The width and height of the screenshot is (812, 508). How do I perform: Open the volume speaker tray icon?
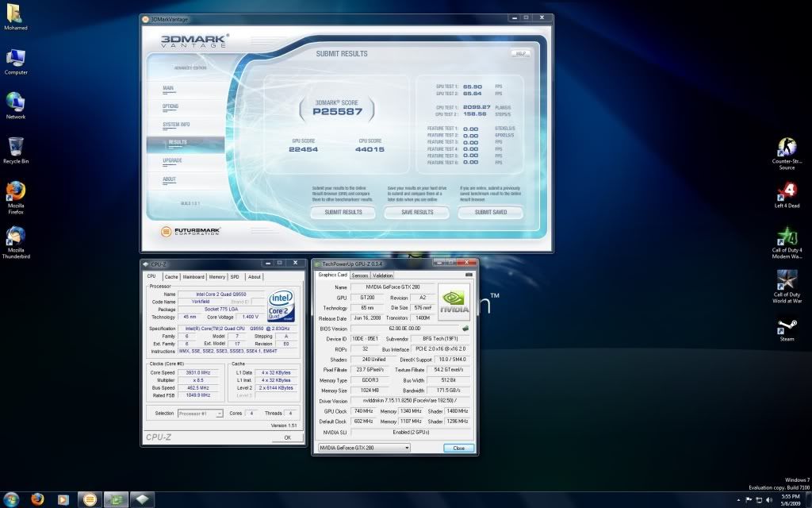[x=769, y=500]
